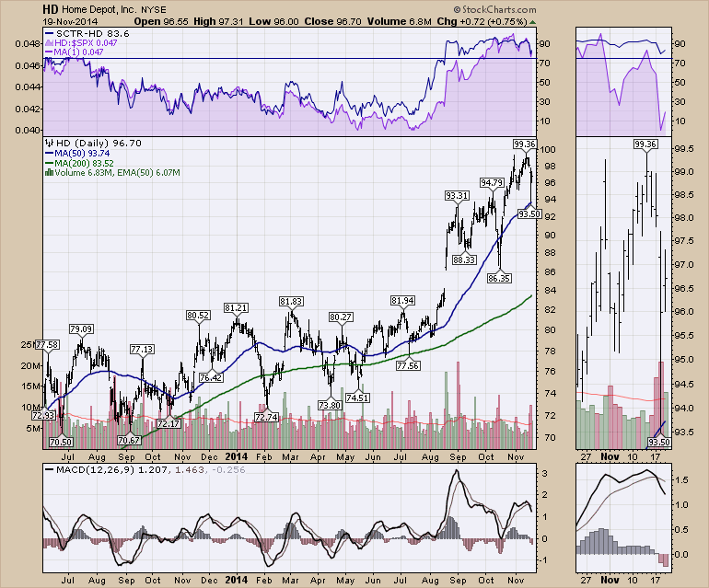Click the 93.31 price label
This screenshot has width=709, height=588.
point(457,196)
